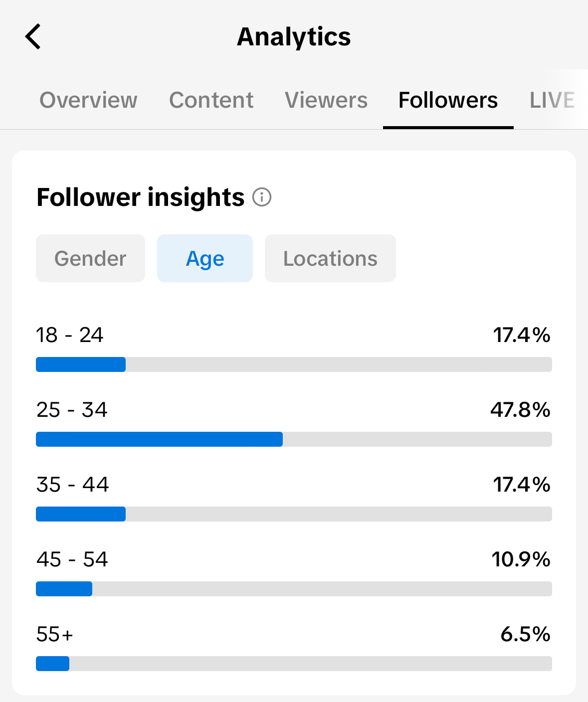Viewport: 588px width, 702px height.
Task: Click the Follower insights heading
Action: [x=140, y=197]
